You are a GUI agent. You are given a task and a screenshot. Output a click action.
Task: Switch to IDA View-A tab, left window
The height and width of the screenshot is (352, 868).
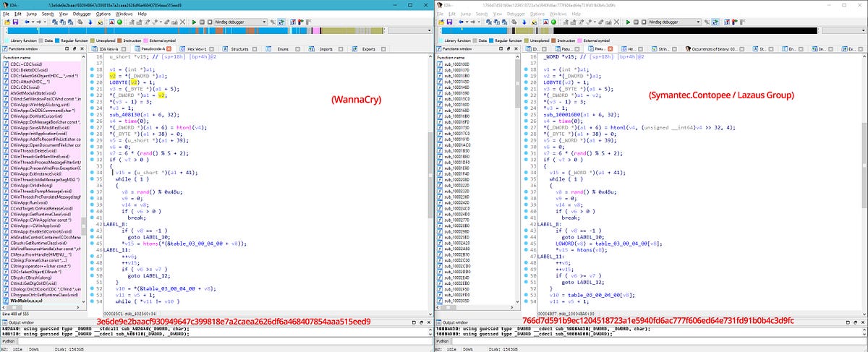(109, 49)
